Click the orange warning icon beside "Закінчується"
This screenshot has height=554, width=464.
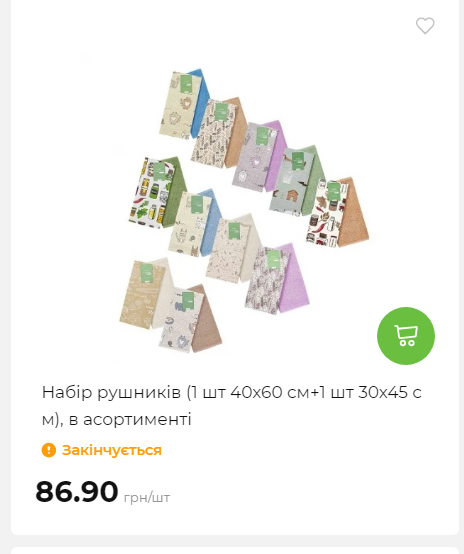(x=49, y=450)
